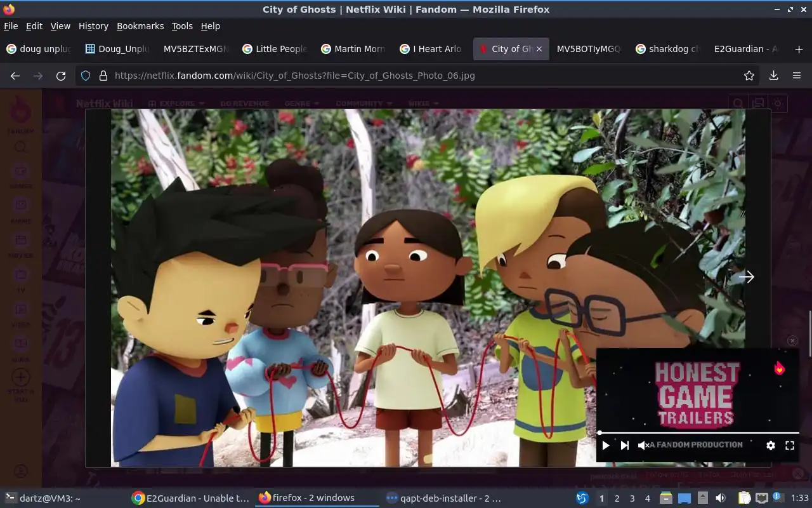The image size is (812, 508).
Task: Click the forward navigation arrow
Action: pyautogui.click(x=38, y=76)
